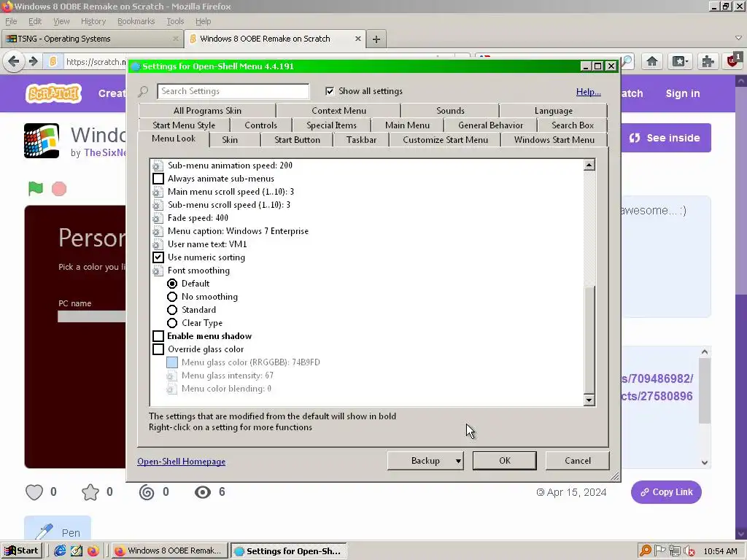Click the tray flag notification icon
Image resolution: width=747 pixels, height=560 pixels.
659,551
